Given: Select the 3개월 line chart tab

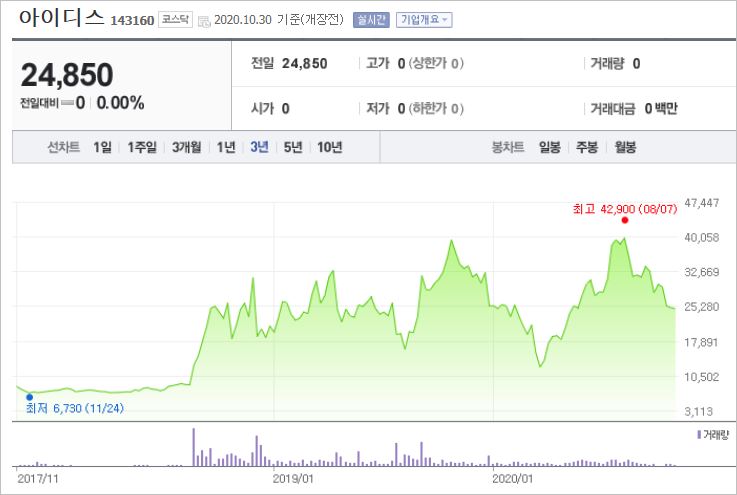Looking at the screenshot, I should coord(186,147).
